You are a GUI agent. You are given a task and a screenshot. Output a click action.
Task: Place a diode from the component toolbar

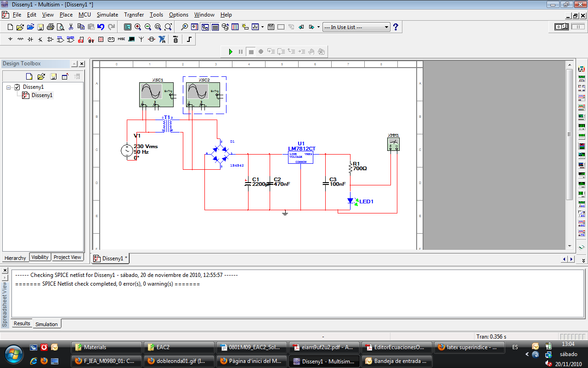[x=30, y=40]
